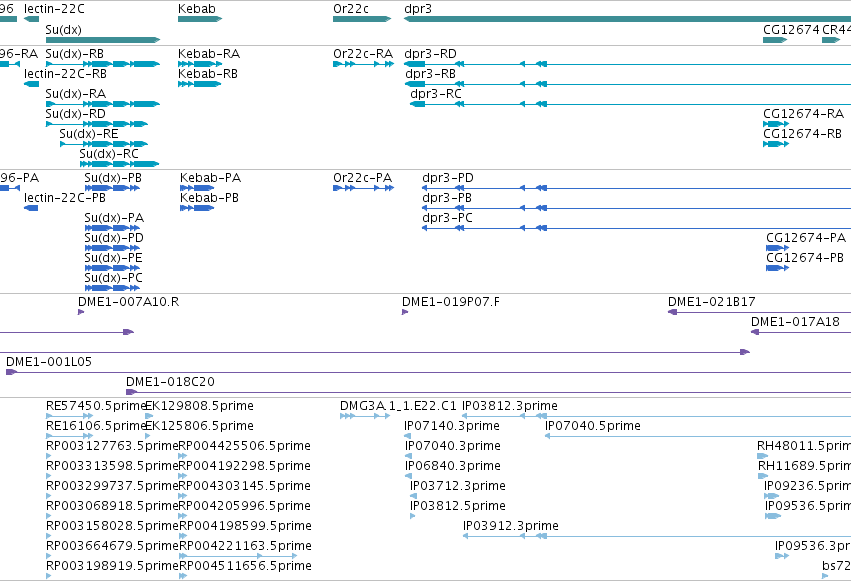
Task: Select transcript Su(dx)-RB
Action: 103,64
